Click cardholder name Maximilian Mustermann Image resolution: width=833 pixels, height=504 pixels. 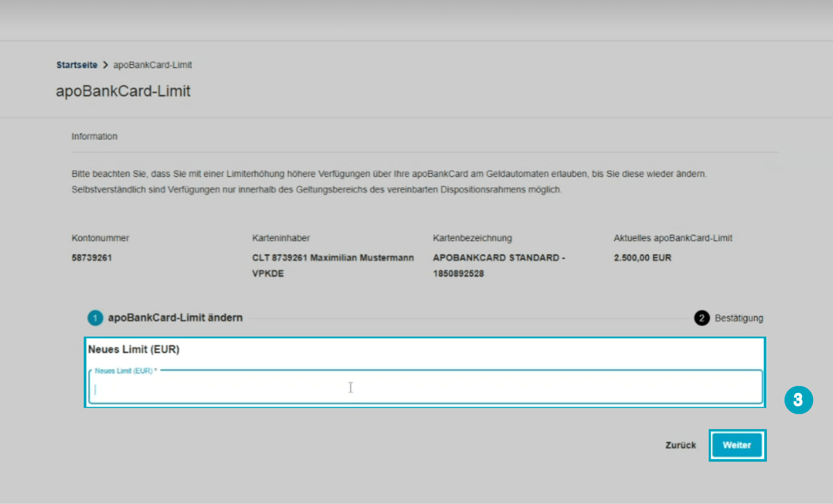pyautogui.click(x=362, y=258)
